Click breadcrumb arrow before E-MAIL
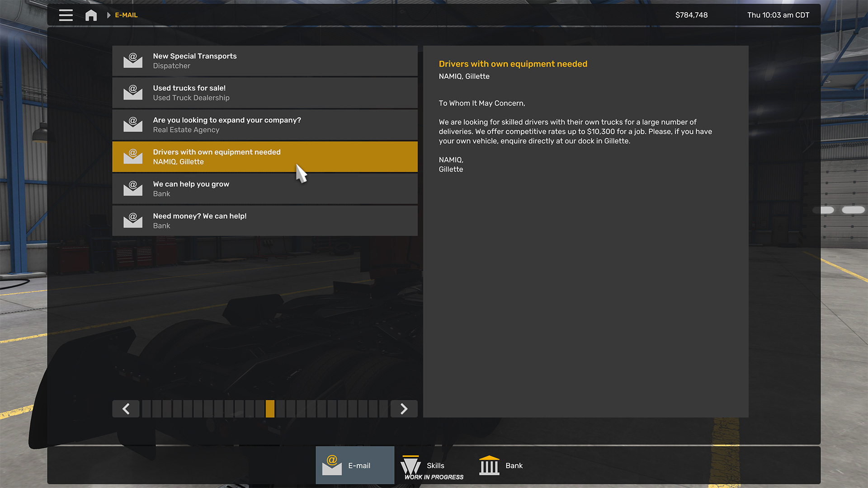The height and width of the screenshot is (488, 868). click(x=108, y=15)
